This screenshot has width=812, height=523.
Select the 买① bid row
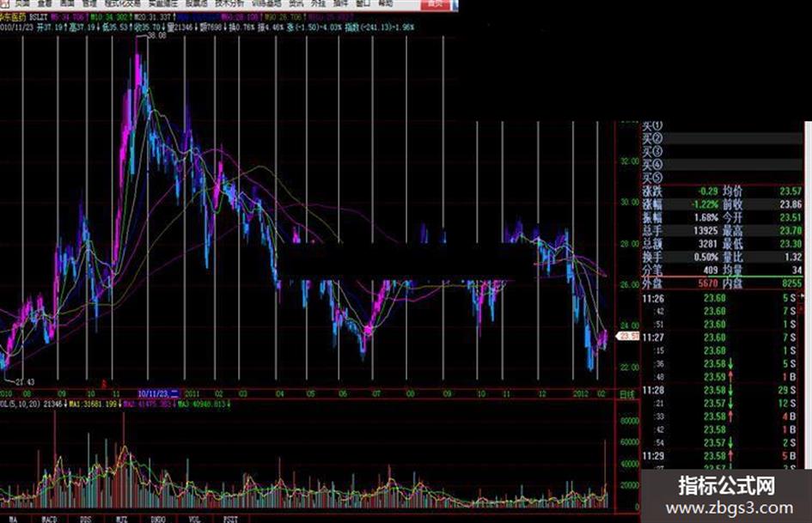click(722, 125)
